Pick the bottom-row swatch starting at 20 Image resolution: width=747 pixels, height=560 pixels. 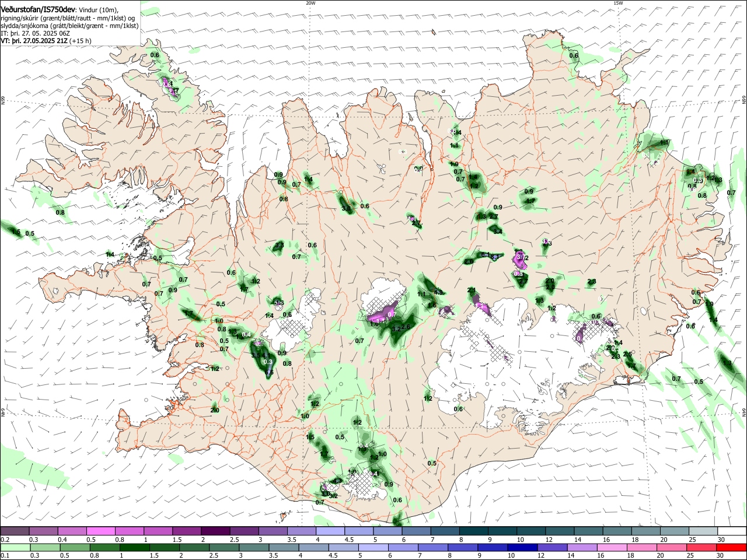pos(672,547)
